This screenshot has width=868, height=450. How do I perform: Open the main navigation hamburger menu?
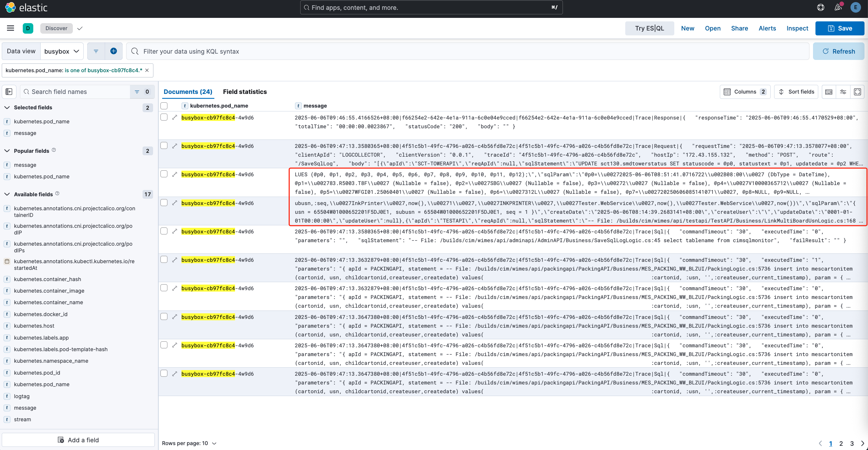point(10,28)
